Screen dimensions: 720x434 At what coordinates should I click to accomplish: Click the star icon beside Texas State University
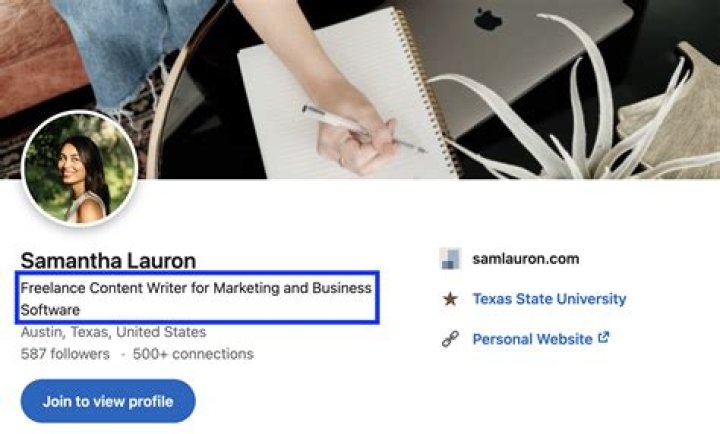click(450, 299)
